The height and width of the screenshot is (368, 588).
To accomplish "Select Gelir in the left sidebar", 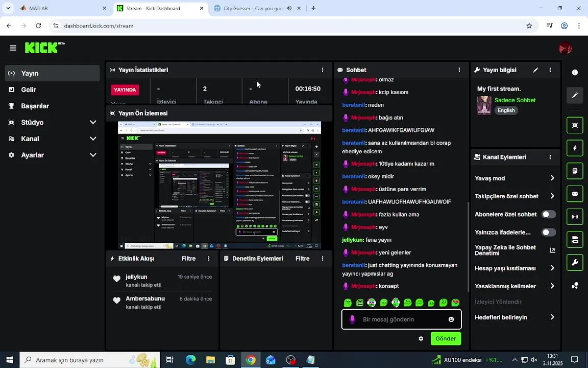I will (52, 89).
